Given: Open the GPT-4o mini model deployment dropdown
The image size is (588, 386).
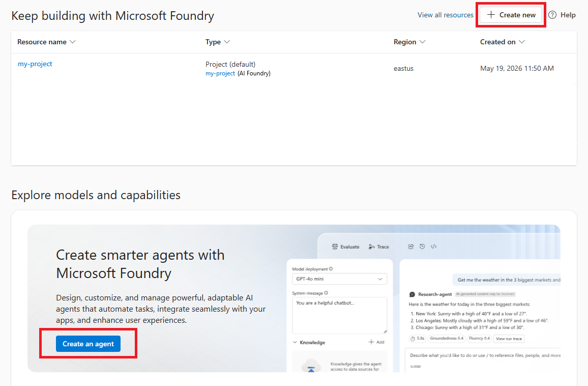Looking at the screenshot, I should 339,279.
